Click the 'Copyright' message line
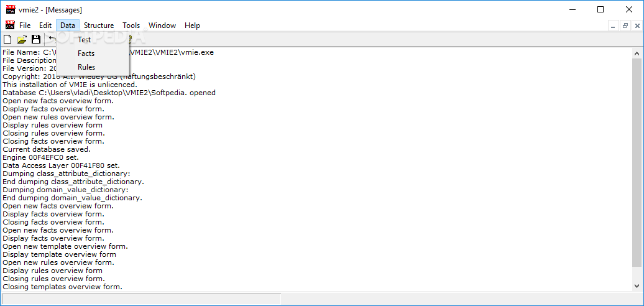Image resolution: width=644 pixels, height=306 pixels. pos(99,76)
